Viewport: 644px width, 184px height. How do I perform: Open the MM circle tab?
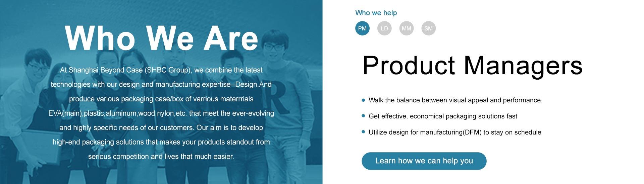pos(407,28)
